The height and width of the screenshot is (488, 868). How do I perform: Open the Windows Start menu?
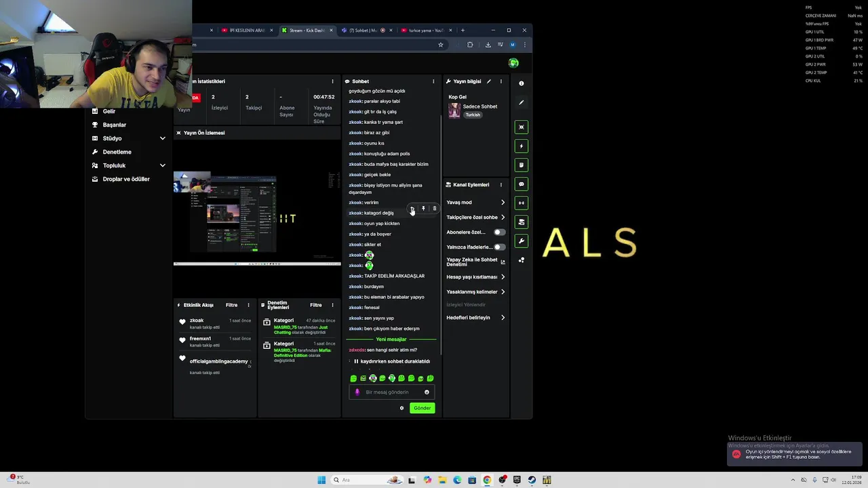321,480
